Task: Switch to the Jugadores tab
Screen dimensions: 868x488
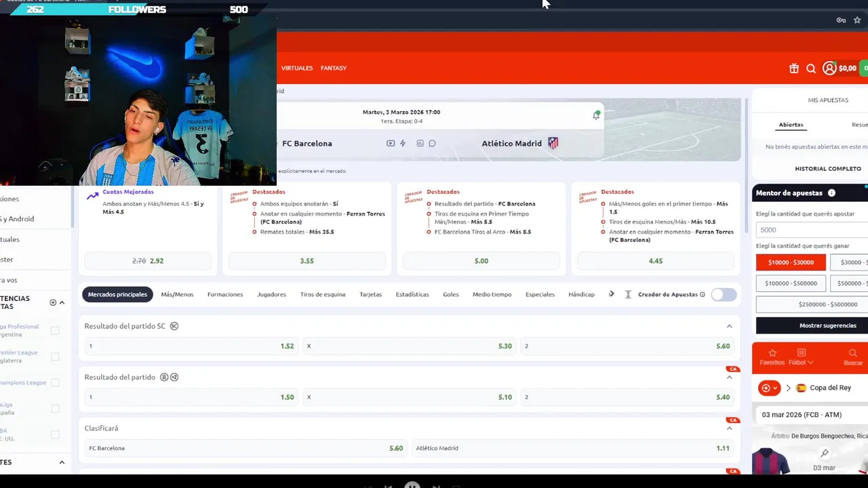Action: (271, 294)
